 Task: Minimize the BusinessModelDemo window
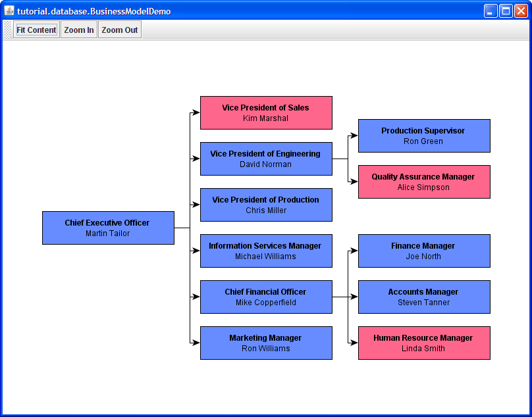coord(491,11)
